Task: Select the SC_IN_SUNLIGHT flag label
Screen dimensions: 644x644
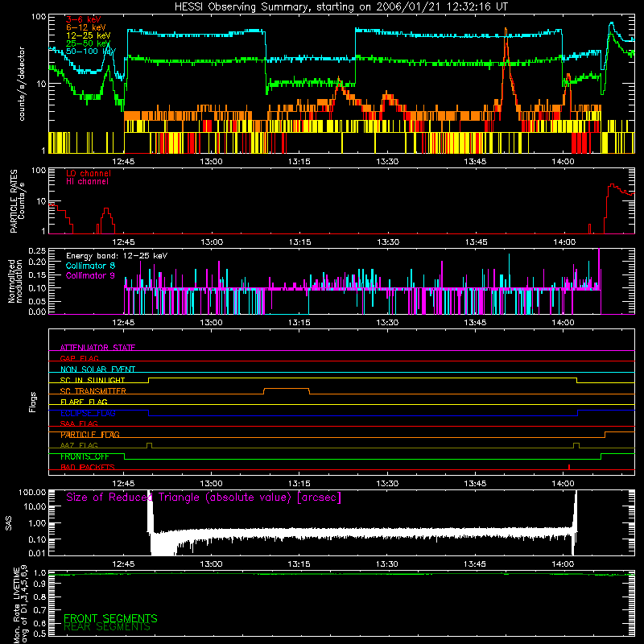Action: click(x=93, y=380)
